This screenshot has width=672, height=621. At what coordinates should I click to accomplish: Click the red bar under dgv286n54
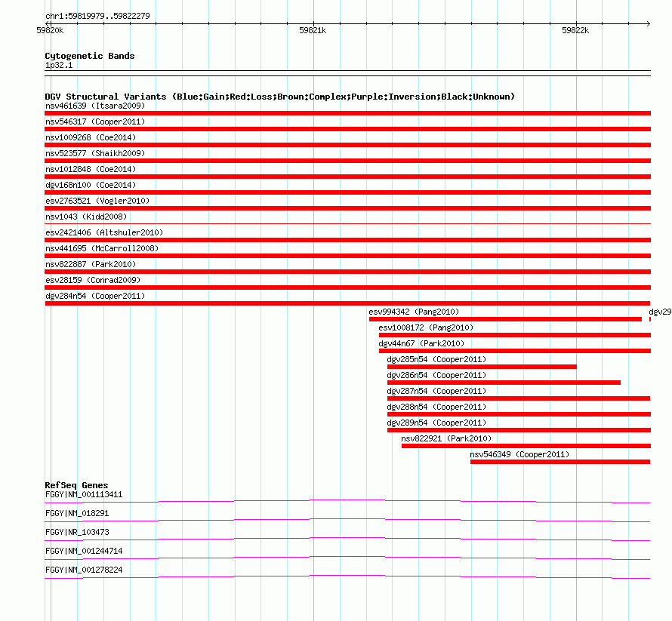point(504,383)
